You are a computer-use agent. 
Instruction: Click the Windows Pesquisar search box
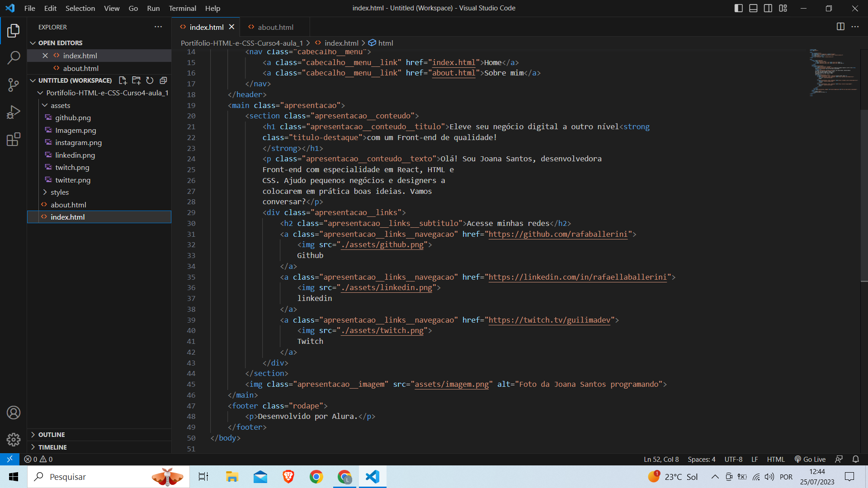click(108, 477)
